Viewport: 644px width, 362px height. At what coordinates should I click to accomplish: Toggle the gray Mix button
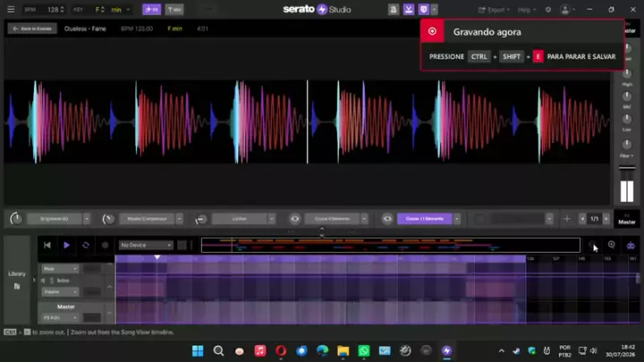pyautogui.click(x=174, y=10)
